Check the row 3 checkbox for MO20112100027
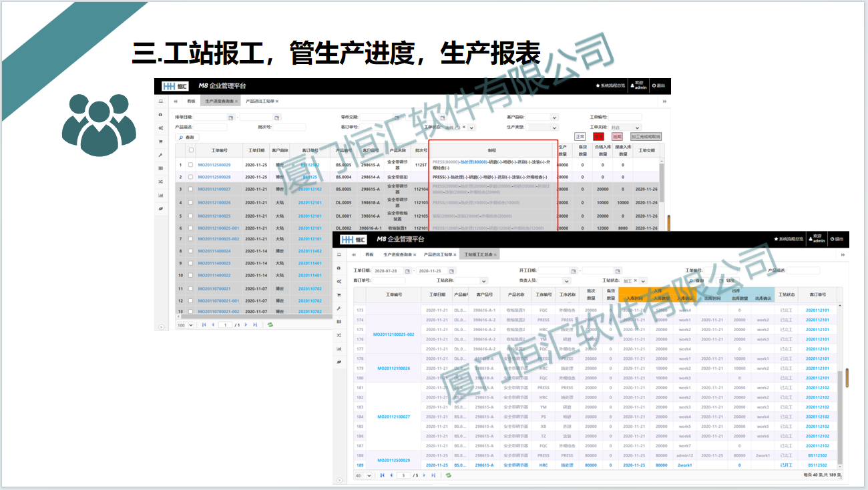868x490 pixels. tap(191, 189)
